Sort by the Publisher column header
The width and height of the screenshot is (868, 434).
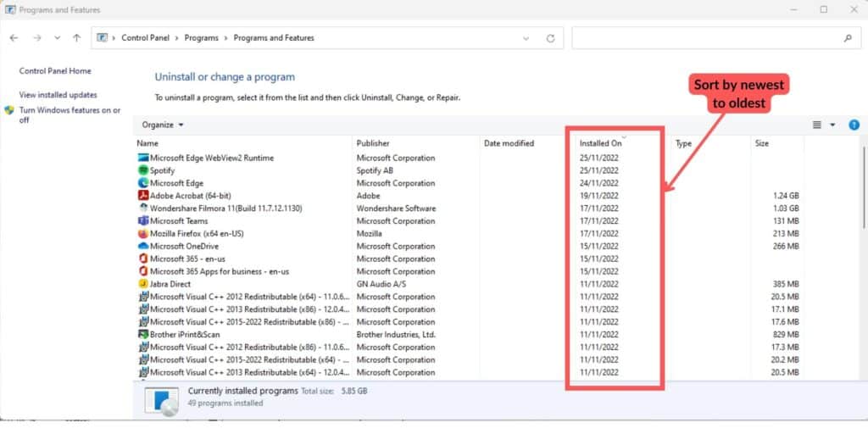click(x=373, y=143)
